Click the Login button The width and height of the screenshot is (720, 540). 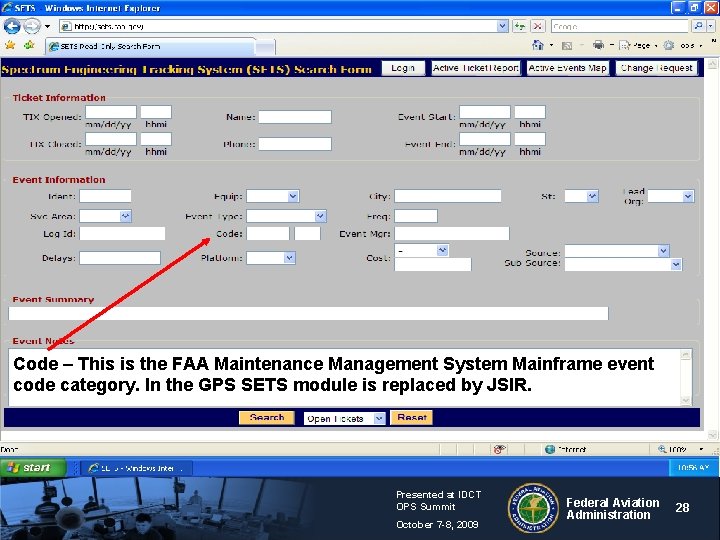(403, 68)
